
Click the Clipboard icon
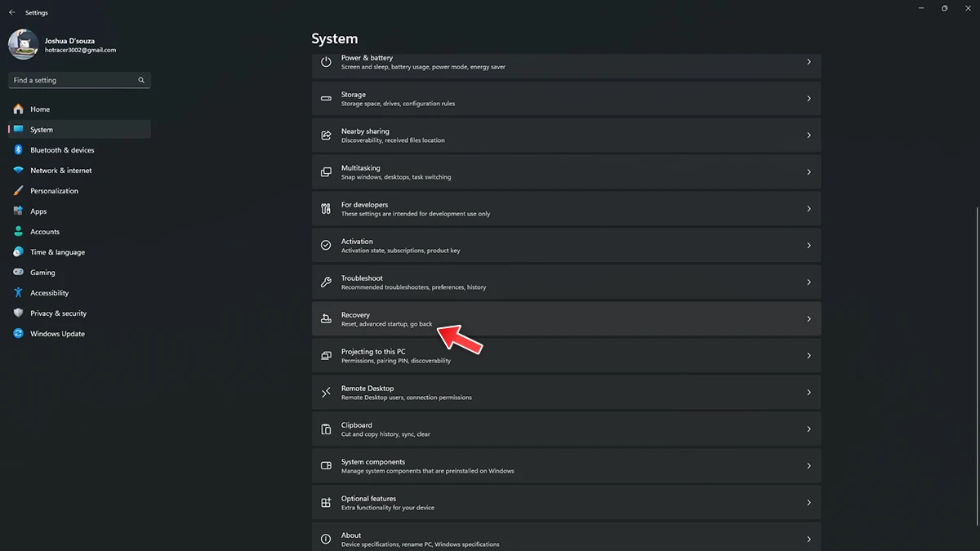326,429
